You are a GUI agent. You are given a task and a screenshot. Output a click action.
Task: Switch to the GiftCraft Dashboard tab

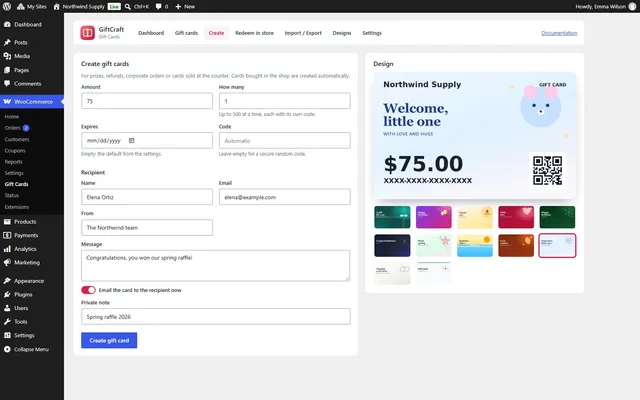(151, 33)
